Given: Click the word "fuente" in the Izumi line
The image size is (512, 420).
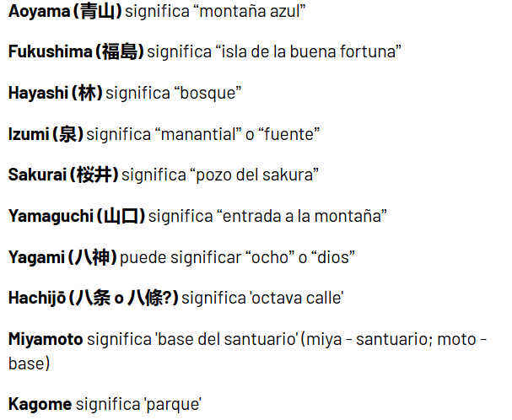Looking at the screenshot, I should click(x=289, y=134).
